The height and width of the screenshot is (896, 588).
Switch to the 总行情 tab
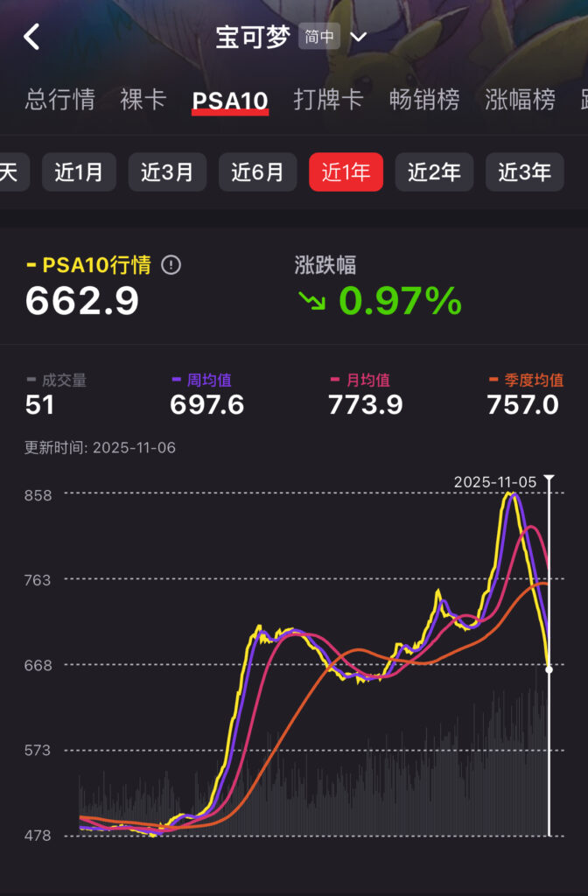coord(60,100)
